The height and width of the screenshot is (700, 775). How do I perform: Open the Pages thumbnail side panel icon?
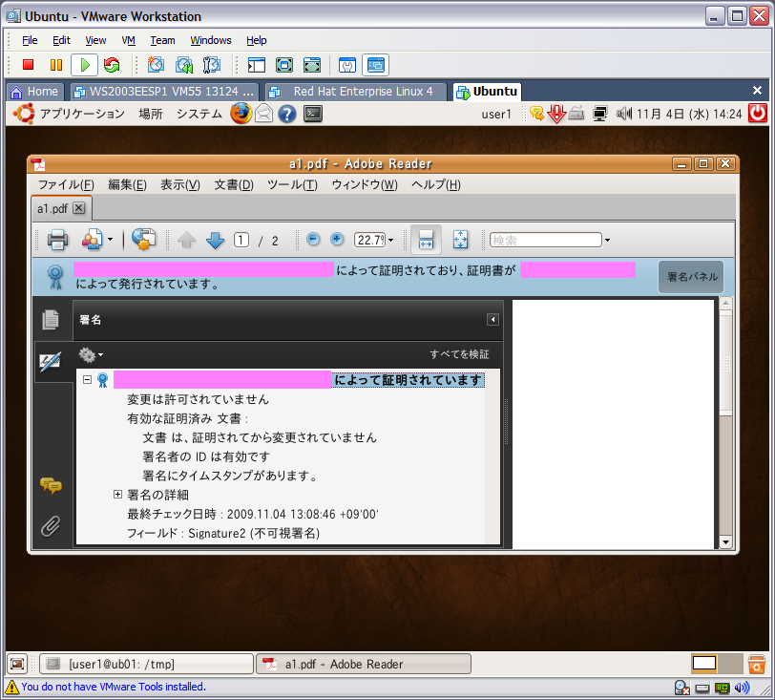coord(51,320)
